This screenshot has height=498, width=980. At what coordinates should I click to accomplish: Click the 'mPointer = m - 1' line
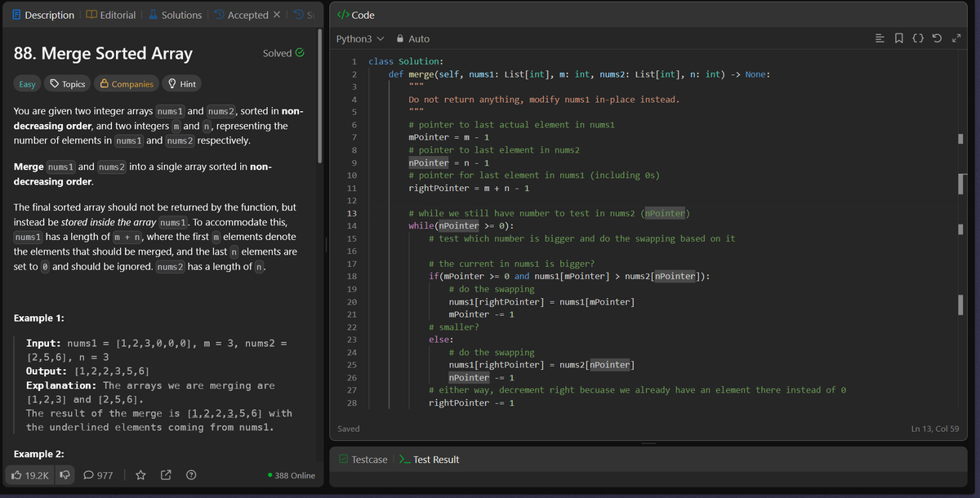[448, 137]
